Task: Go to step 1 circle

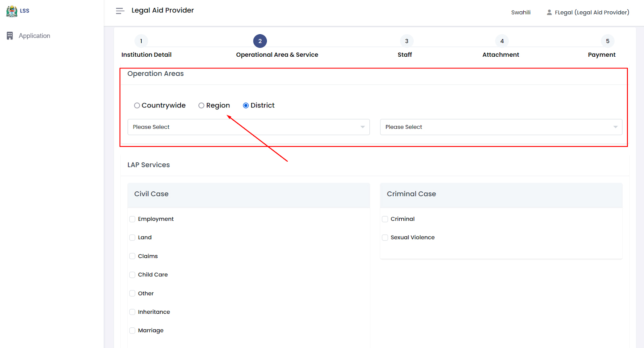Action: [141, 41]
